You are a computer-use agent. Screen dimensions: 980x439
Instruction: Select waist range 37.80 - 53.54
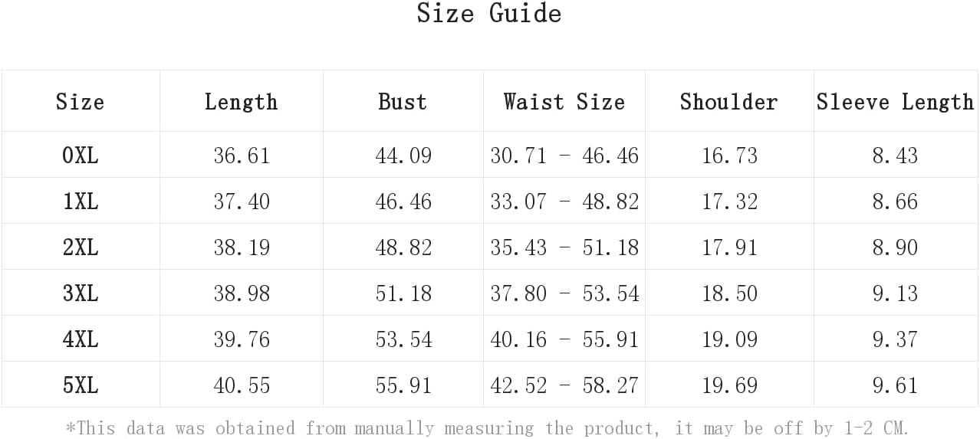(x=564, y=293)
